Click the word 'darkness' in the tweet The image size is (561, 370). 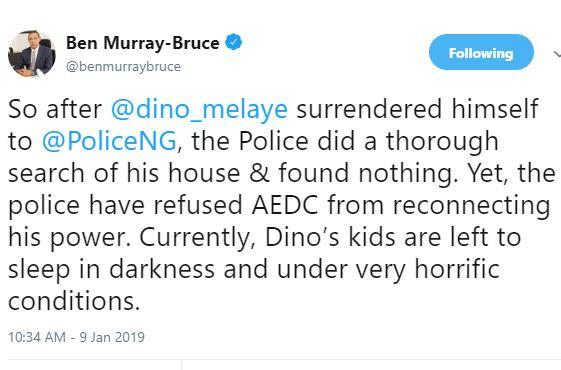162,269
